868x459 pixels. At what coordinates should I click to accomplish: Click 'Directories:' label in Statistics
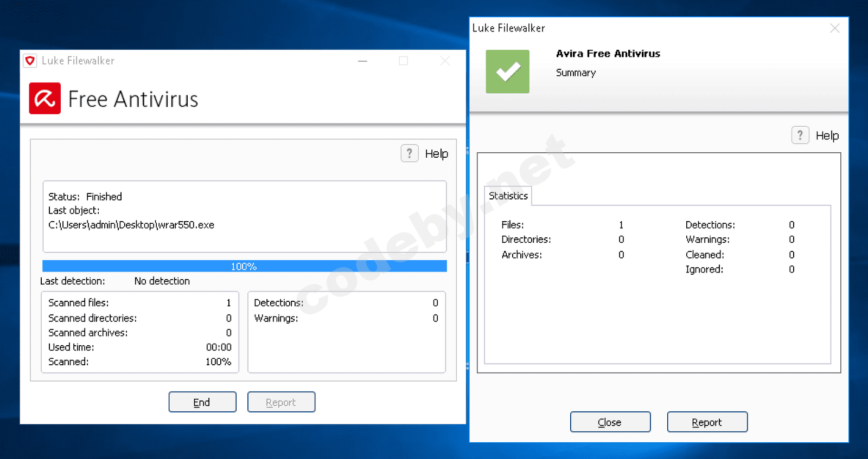pos(526,240)
